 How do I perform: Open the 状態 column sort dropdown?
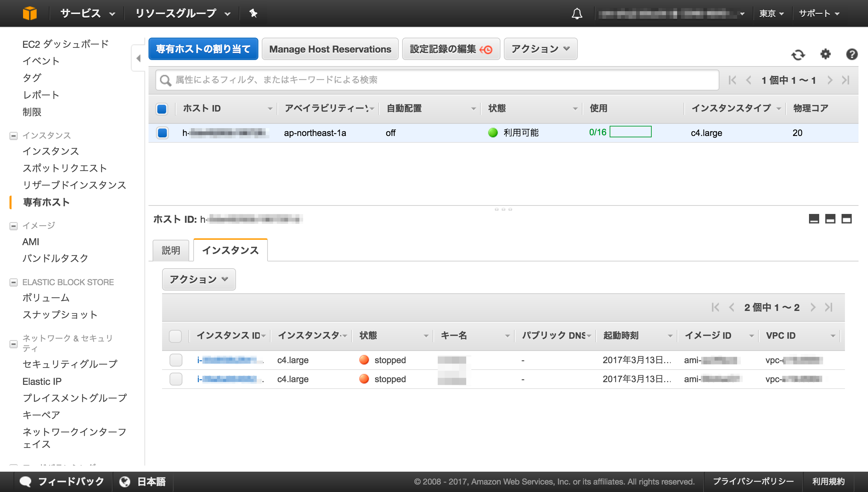pos(574,109)
